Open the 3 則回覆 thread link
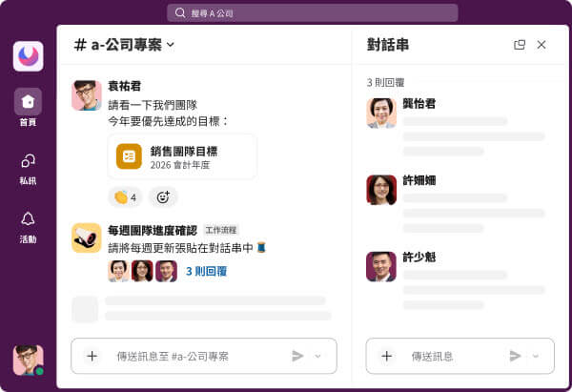 click(206, 271)
